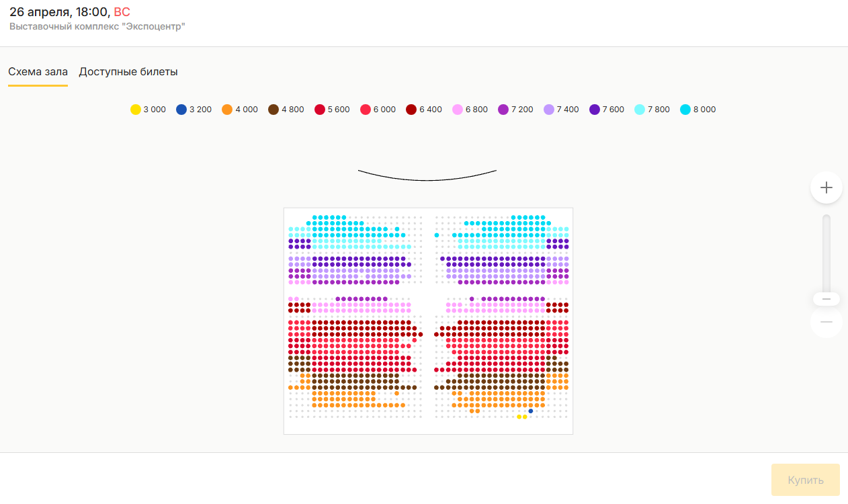Choose the dark red 6 400 swatch
The height and width of the screenshot is (504, 848).
411,110
